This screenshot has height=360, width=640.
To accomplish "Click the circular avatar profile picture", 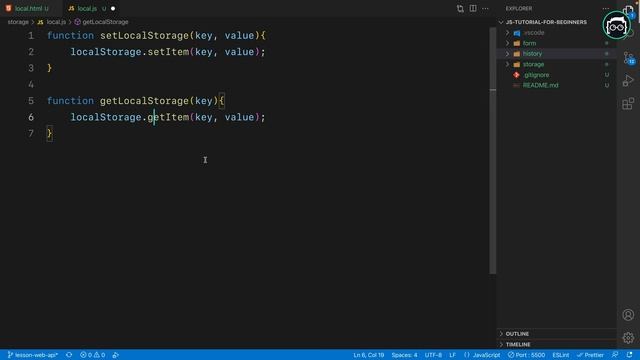I will [x=616, y=25].
